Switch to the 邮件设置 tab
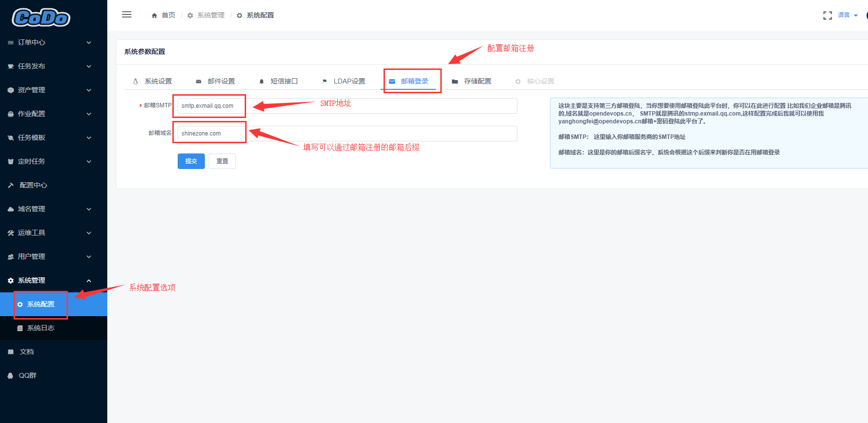Screen dimensions: 868x423 click(x=215, y=81)
